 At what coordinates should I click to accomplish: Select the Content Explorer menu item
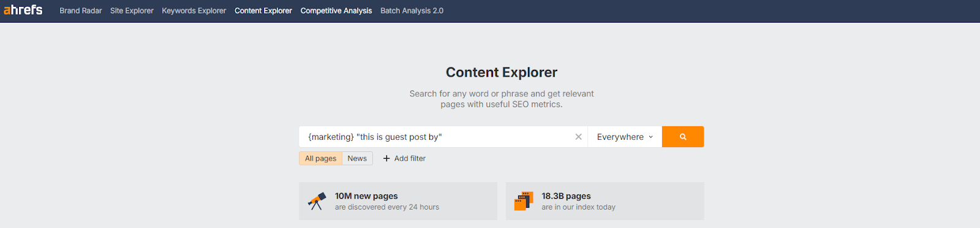point(263,10)
